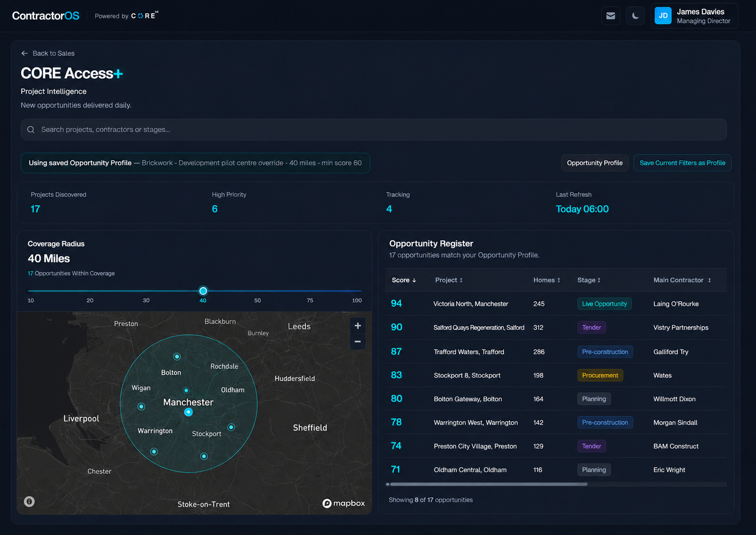Select the map marker below Wigan

(x=141, y=407)
